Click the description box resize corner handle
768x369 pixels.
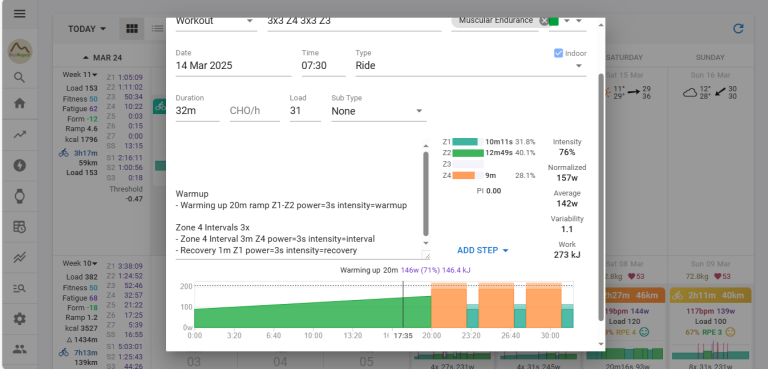[426, 255]
